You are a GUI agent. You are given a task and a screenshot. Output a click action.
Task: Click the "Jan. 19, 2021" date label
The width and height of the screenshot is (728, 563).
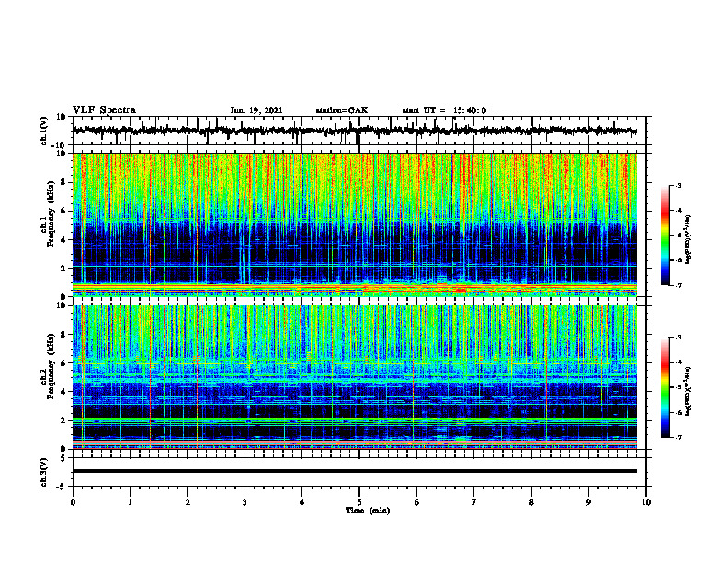[x=256, y=110]
